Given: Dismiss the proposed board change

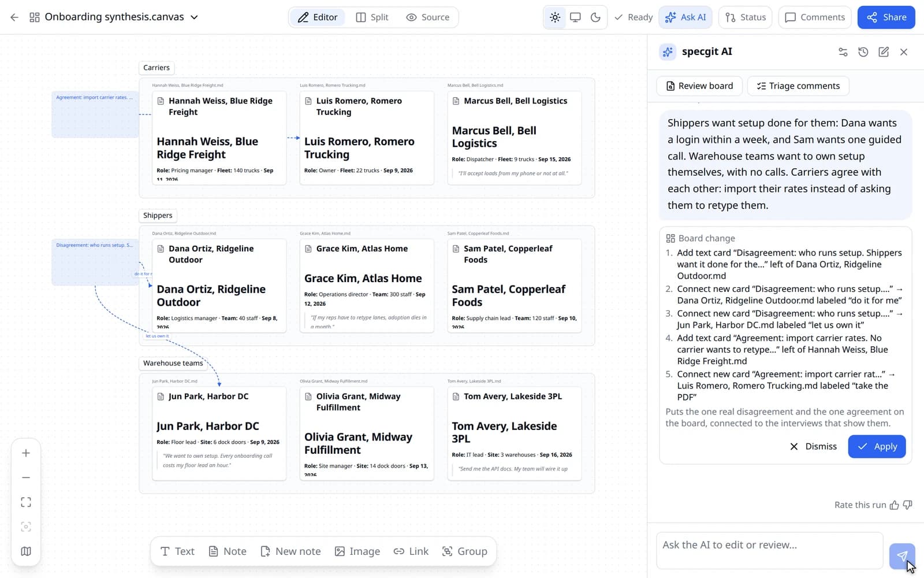Looking at the screenshot, I should click(x=813, y=446).
